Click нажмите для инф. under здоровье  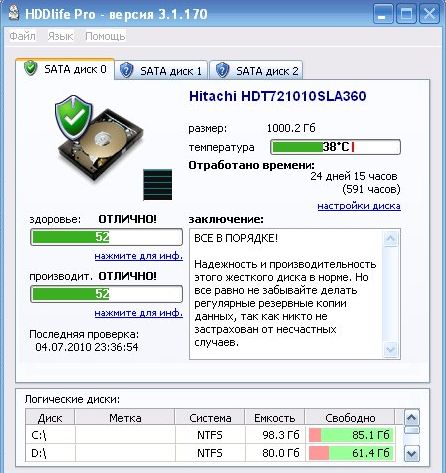(139, 256)
